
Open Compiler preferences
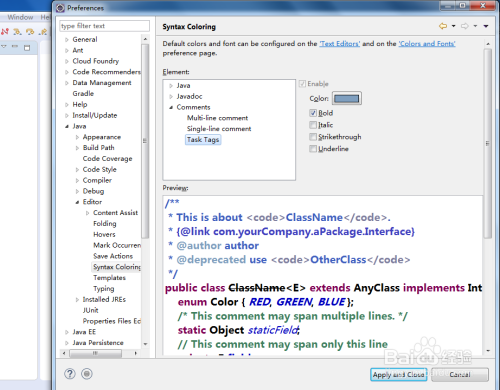(x=97, y=180)
